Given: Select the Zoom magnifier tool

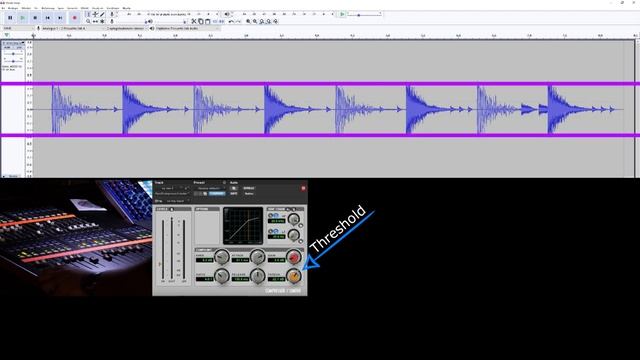Looking at the screenshot, I should tap(88, 21).
